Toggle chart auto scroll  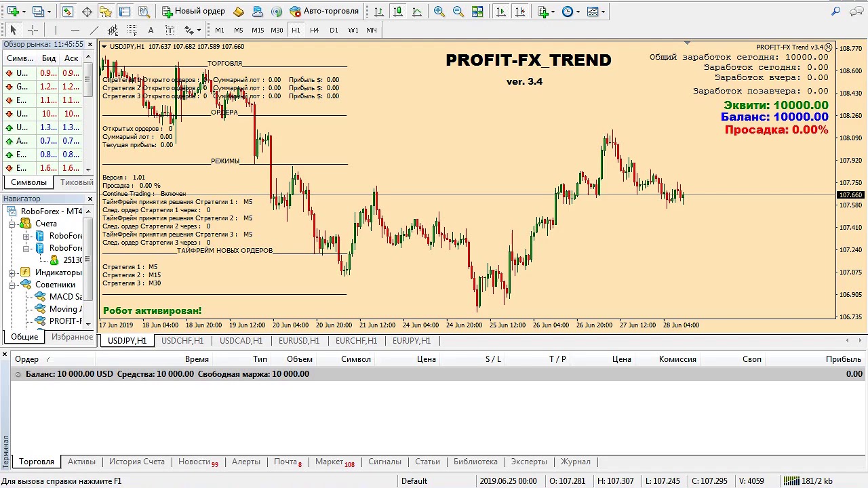(x=500, y=12)
